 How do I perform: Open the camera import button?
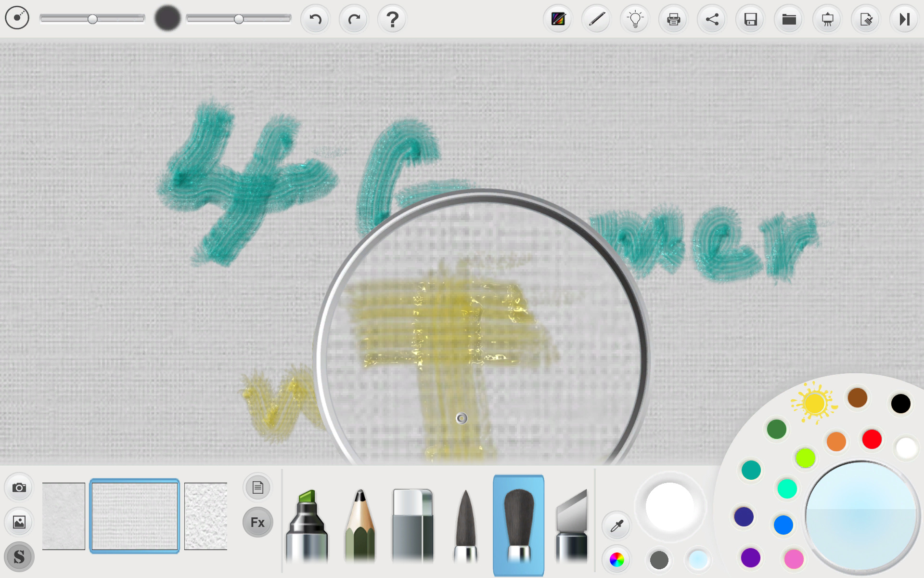tap(19, 487)
